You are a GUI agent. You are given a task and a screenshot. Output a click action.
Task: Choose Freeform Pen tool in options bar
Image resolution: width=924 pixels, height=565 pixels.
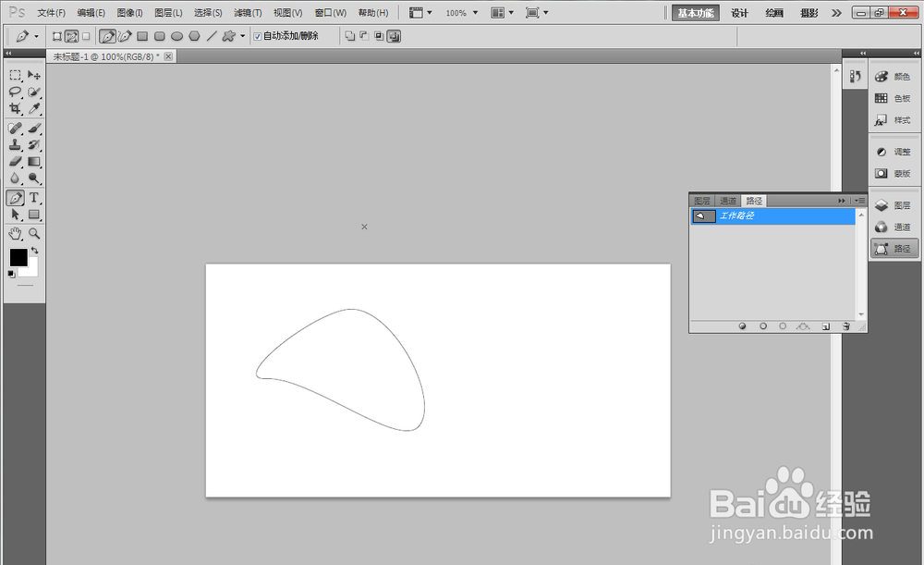click(x=125, y=37)
